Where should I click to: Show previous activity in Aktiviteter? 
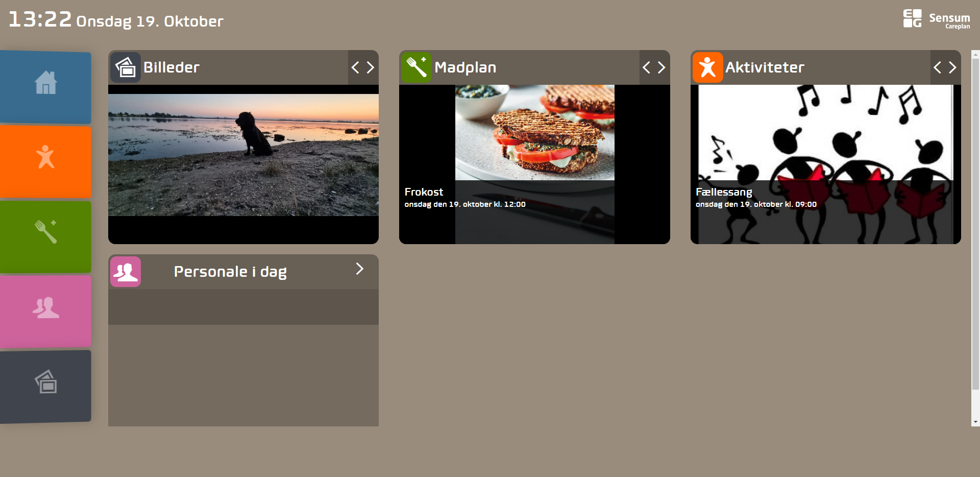click(937, 67)
